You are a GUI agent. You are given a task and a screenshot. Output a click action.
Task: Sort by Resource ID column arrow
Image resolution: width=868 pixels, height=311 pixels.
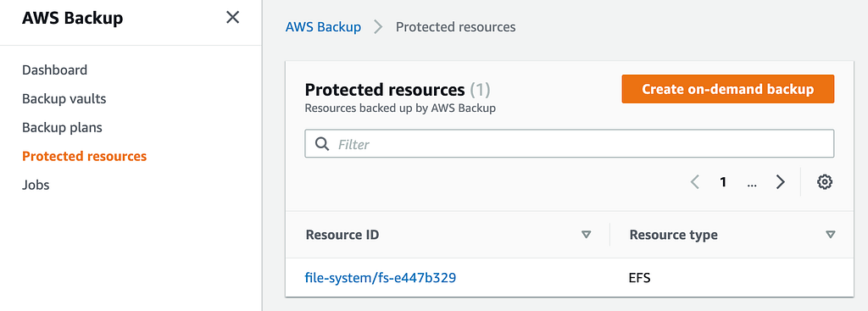click(x=587, y=235)
